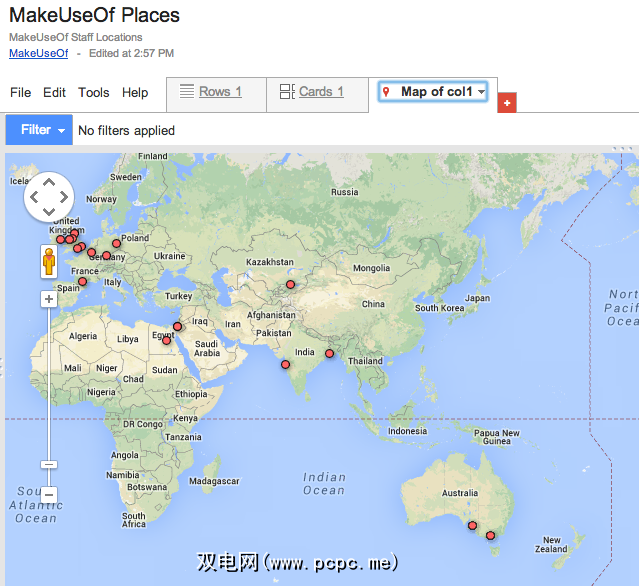639x586 pixels.
Task: Click the marker on India's east coast
Action: tap(330, 353)
